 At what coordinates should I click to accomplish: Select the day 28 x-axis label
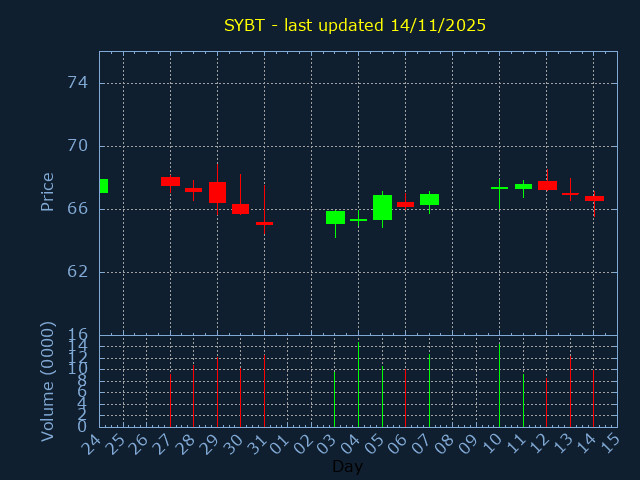tap(184, 444)
